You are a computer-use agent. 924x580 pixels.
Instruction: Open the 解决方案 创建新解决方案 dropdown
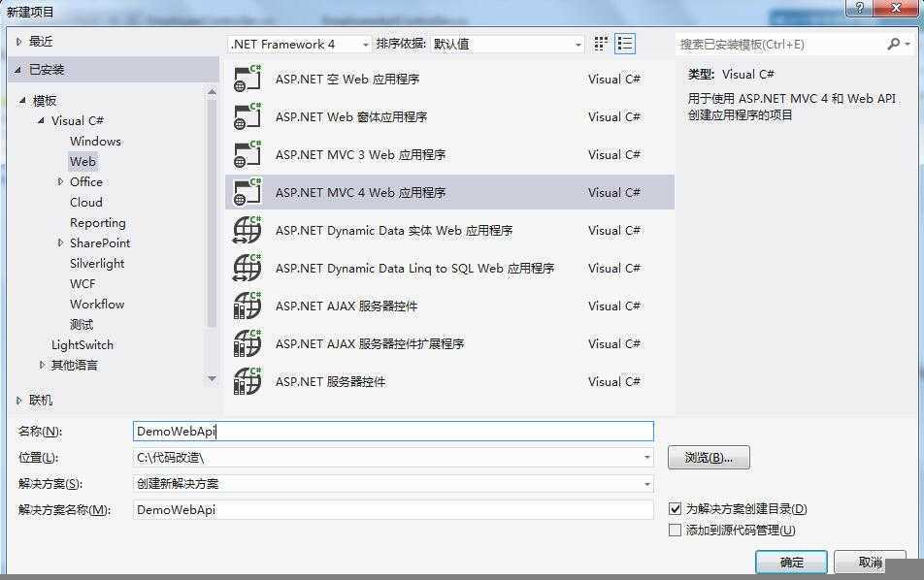coord(647,484)
